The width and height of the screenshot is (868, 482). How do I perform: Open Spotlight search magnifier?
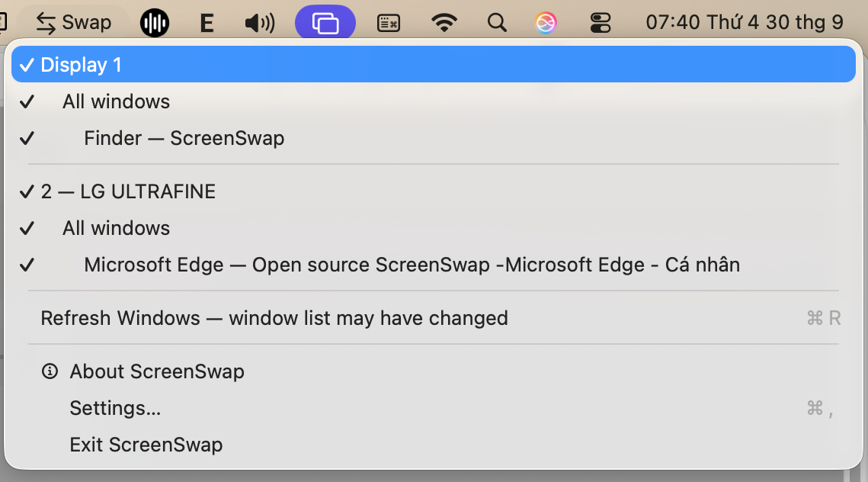click(x=497, y=23)
